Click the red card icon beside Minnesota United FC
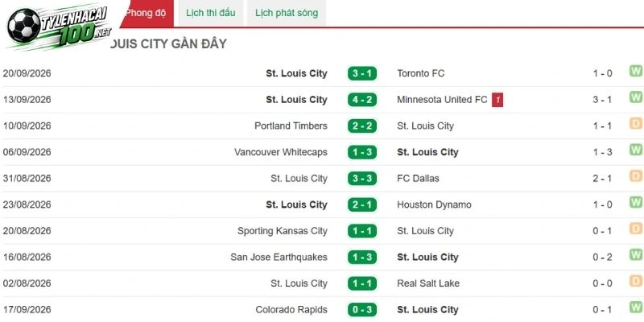 click(x=497, y=100)
